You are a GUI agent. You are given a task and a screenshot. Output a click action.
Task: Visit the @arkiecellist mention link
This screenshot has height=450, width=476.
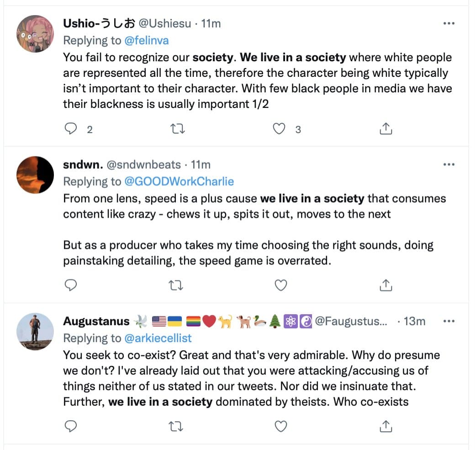(158, 338)
